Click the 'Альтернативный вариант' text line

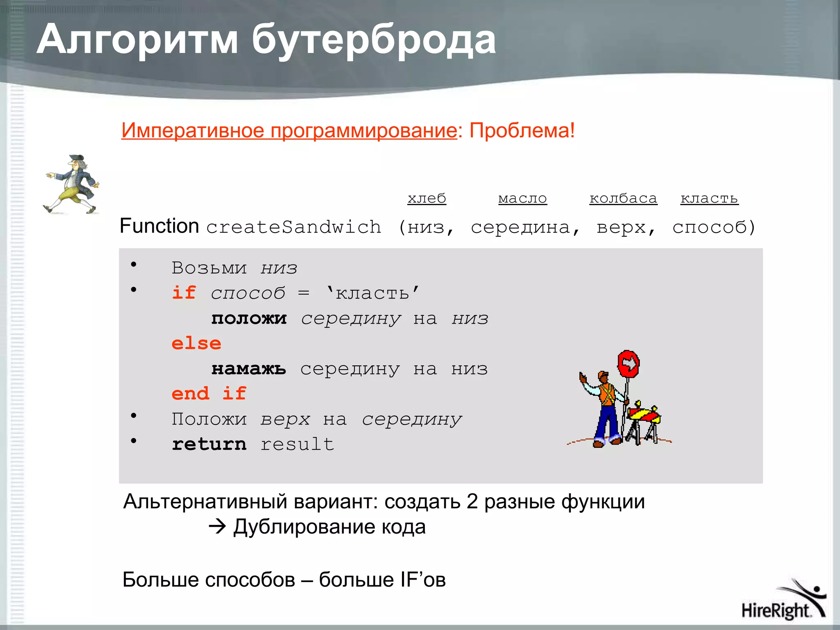pyautogui.click(x=384, y=502)
